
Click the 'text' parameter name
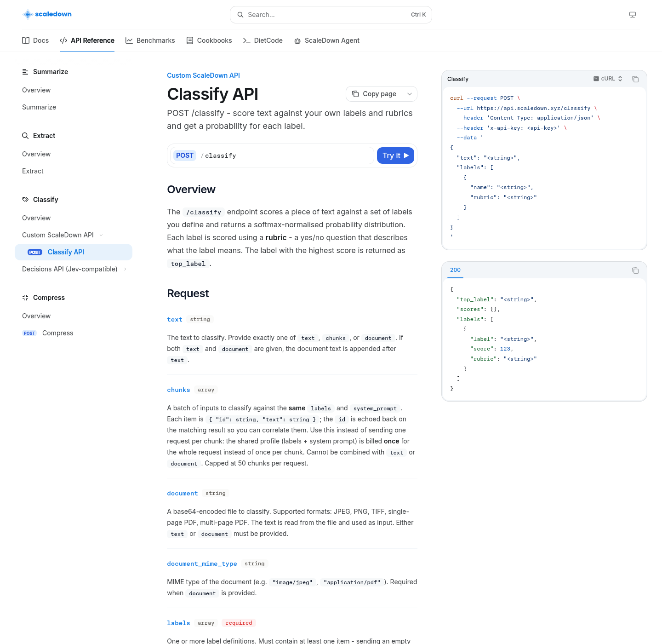tap(175, 319)
